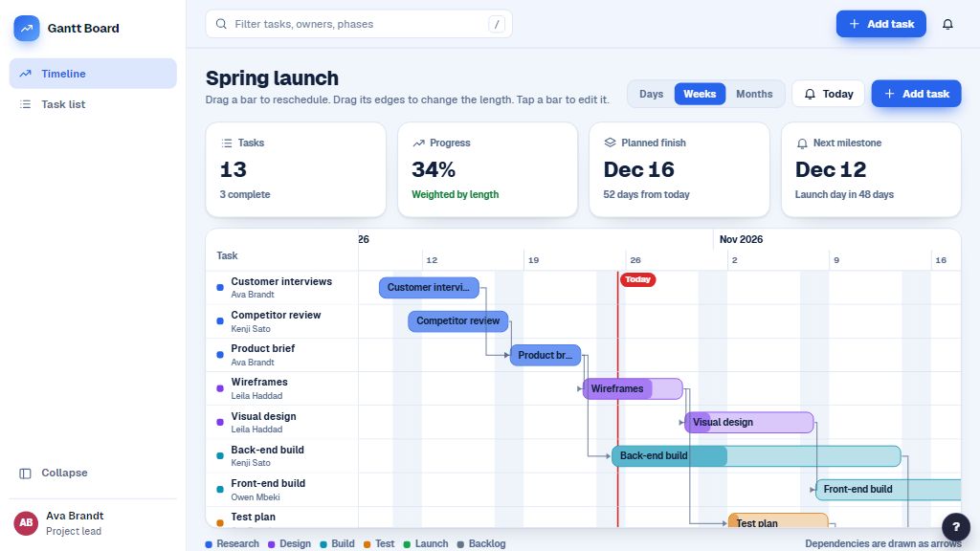This screenshot has width=980, height=551.
Task: Click Test plan task row name
Action: 253,517
